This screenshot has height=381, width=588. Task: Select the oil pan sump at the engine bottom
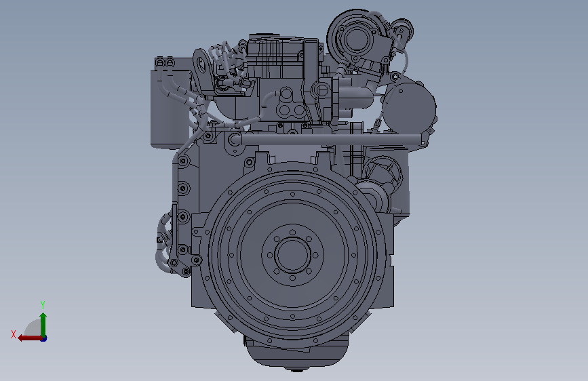296,353
